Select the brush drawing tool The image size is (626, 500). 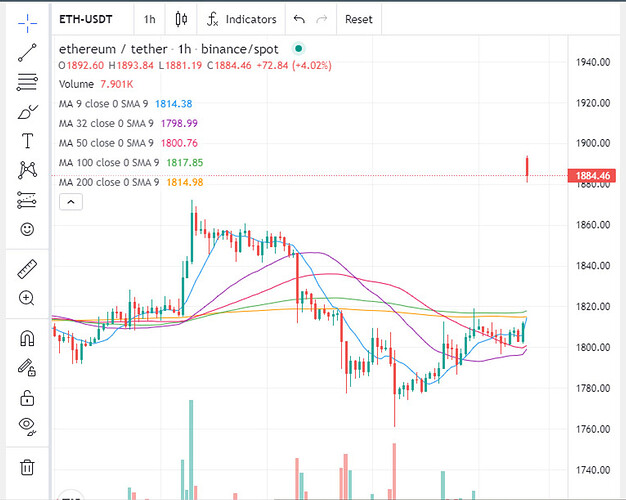click(27, 112)
